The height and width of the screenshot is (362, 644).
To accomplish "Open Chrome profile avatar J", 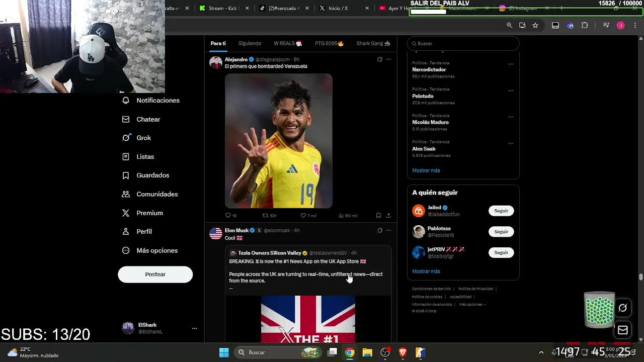I will [620, 25].
